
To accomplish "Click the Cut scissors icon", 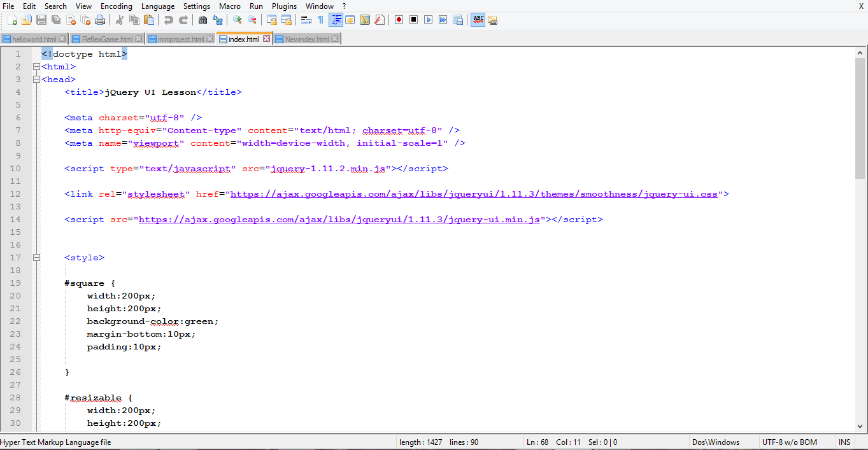I will [120, 20].
